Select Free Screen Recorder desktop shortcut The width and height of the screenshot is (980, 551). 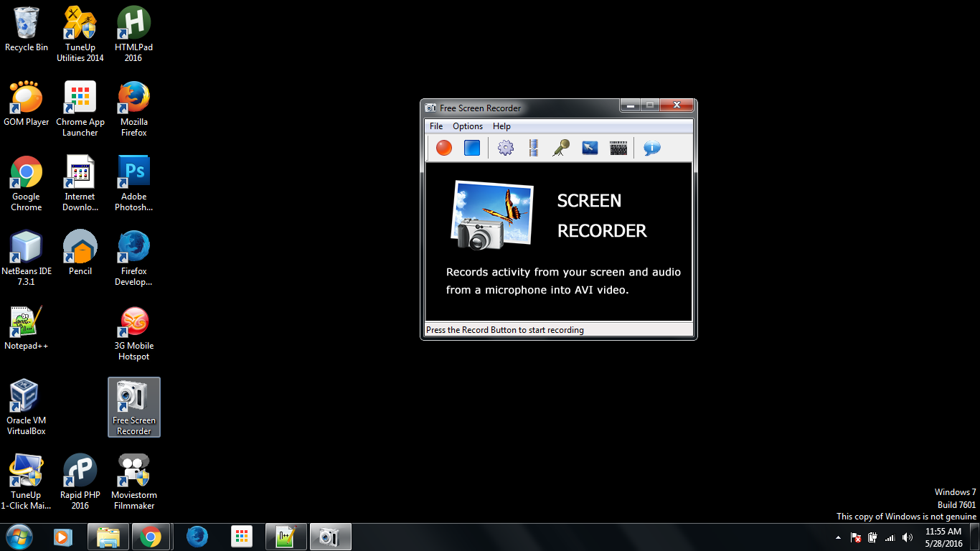click(x=133, y=407)
